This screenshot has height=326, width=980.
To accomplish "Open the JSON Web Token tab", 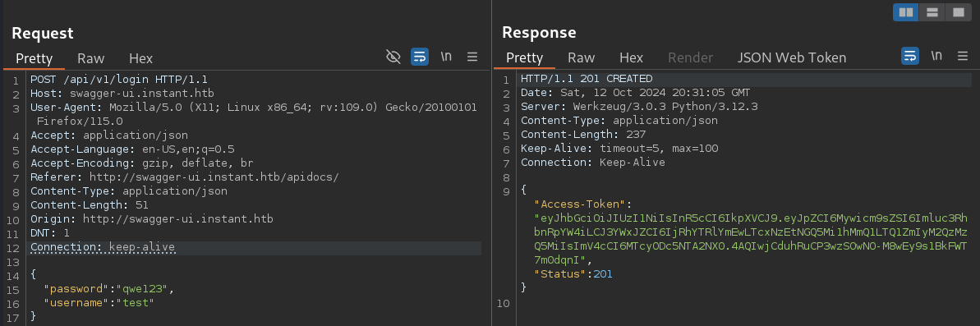I will pyautogui.click(x=792, y=57).
